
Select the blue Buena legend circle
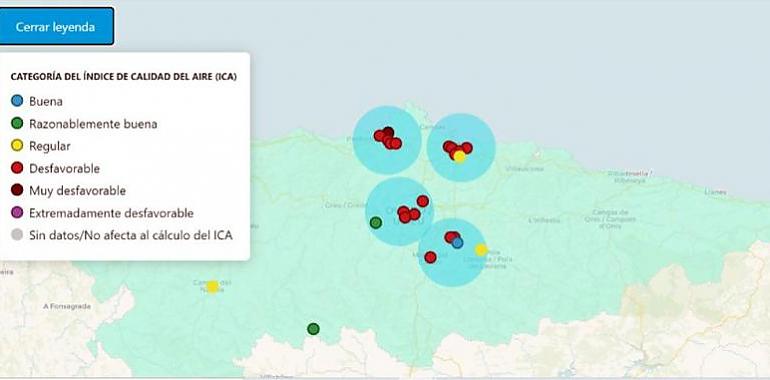click(17, 101)
